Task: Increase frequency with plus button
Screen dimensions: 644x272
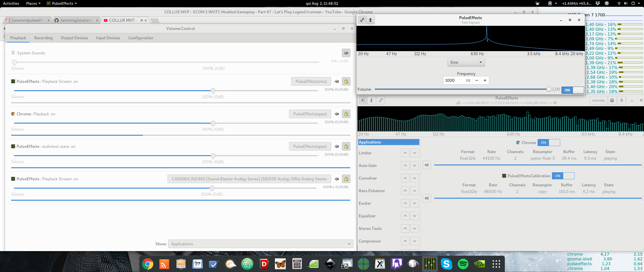Action: [485, 80]
